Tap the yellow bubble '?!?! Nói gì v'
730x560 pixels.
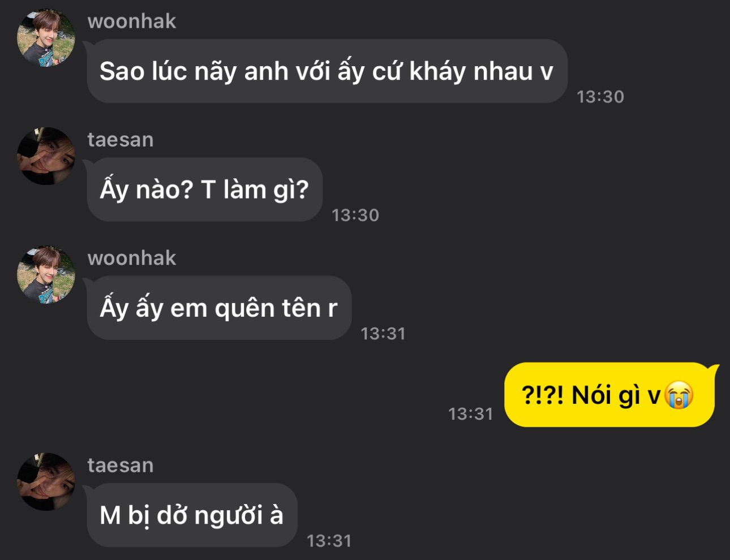[x=610, y=395]
